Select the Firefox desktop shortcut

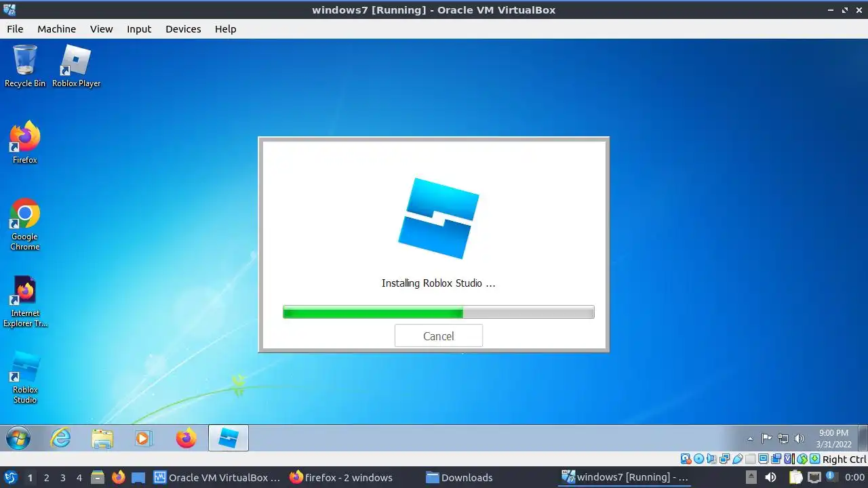[x=25, y=142]
